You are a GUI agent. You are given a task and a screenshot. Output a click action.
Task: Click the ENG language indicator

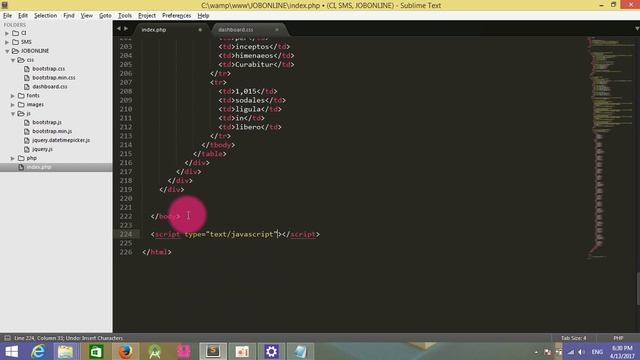[597, 352]
